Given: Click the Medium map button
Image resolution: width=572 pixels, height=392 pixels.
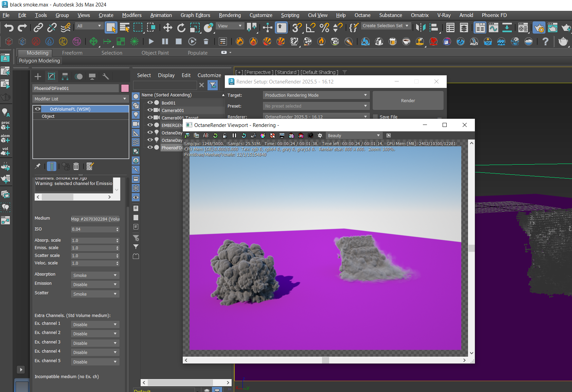Looking at the screenshot, I should click(95, 219).
